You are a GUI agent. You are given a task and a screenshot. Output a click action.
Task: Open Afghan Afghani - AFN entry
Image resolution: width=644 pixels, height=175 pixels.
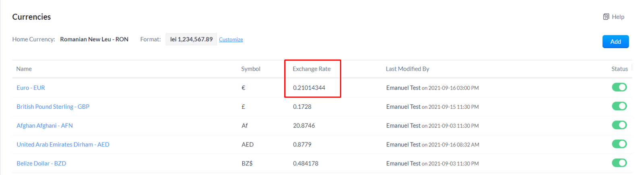coord(45,126)
